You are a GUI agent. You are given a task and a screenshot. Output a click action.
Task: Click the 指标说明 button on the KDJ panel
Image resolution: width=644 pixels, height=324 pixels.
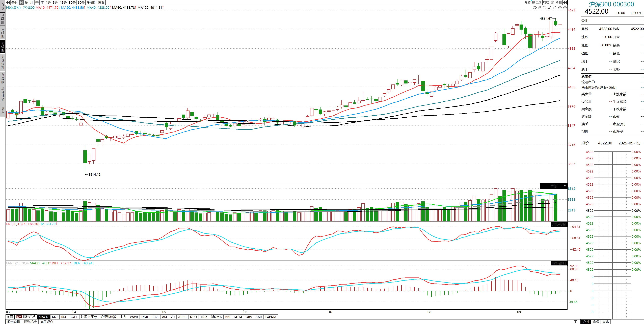tap(559, 224)
